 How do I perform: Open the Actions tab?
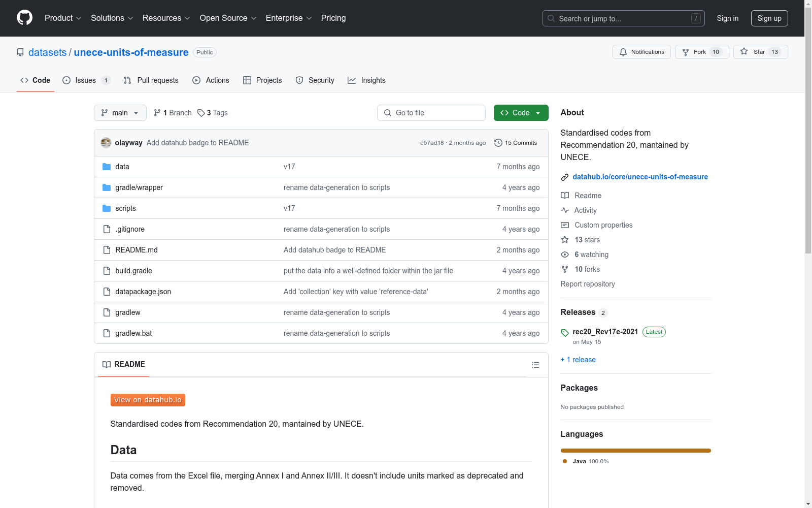pyautogui.click(x=211, y=80)
